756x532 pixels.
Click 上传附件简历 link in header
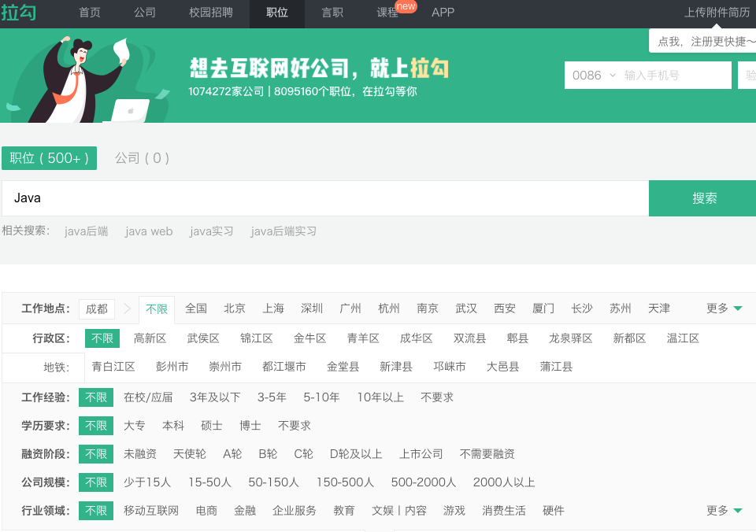click(x=717, y=13)
